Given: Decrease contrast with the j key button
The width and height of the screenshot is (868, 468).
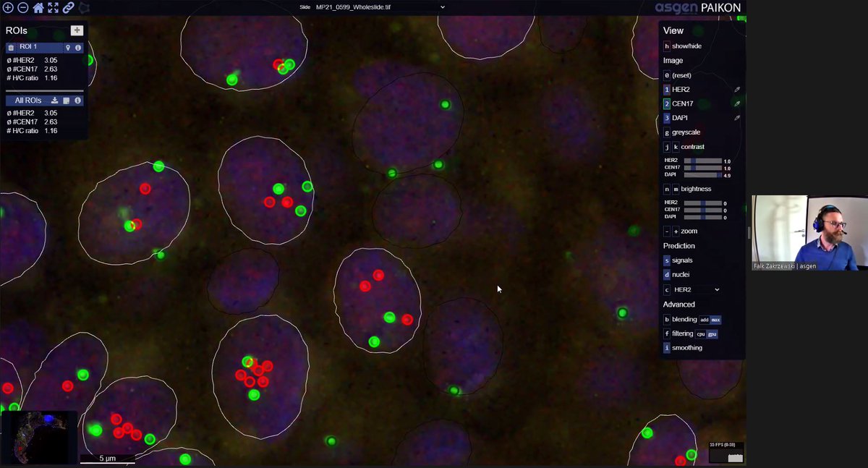Looking at the screenshot, I should (667, 147).
